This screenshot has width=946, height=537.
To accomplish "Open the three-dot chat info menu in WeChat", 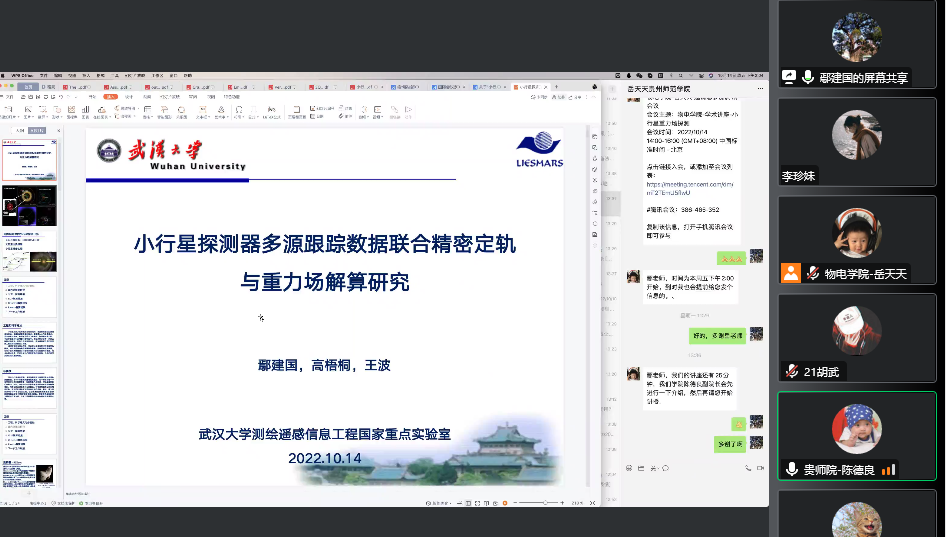I will tap(760, 89).
